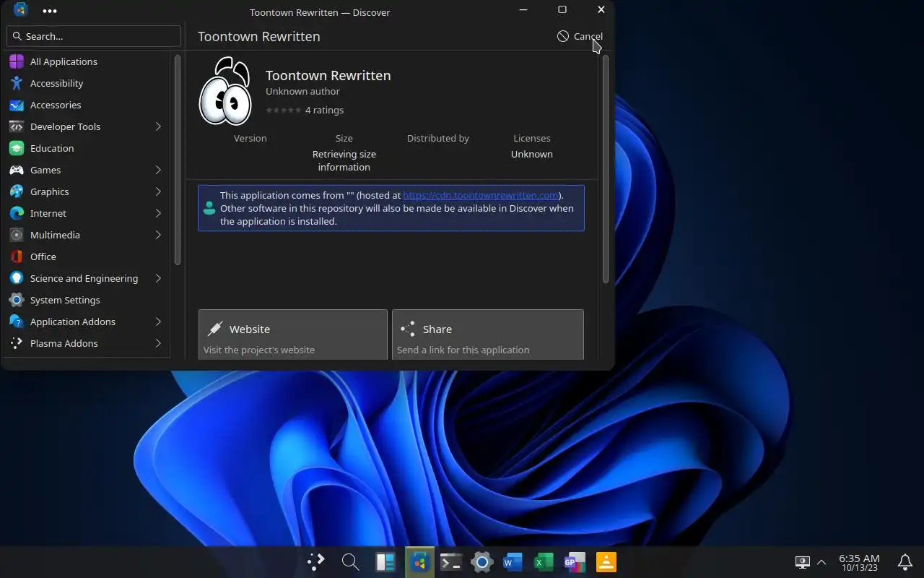Click the Discover icon in the taskbar

[419, 562]
